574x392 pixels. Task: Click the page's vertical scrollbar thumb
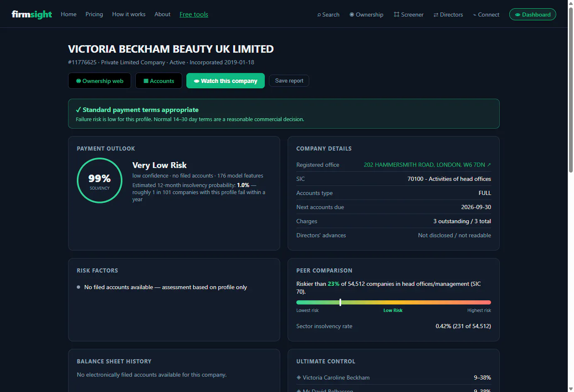point(571,89)
